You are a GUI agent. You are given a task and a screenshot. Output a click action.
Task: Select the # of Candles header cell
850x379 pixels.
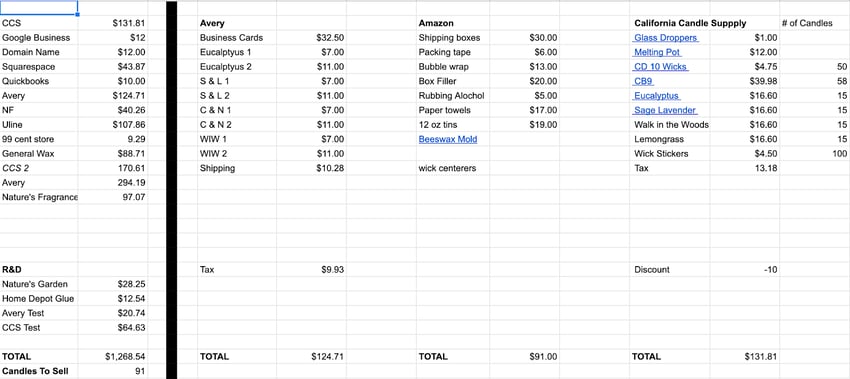coord(815,23)
